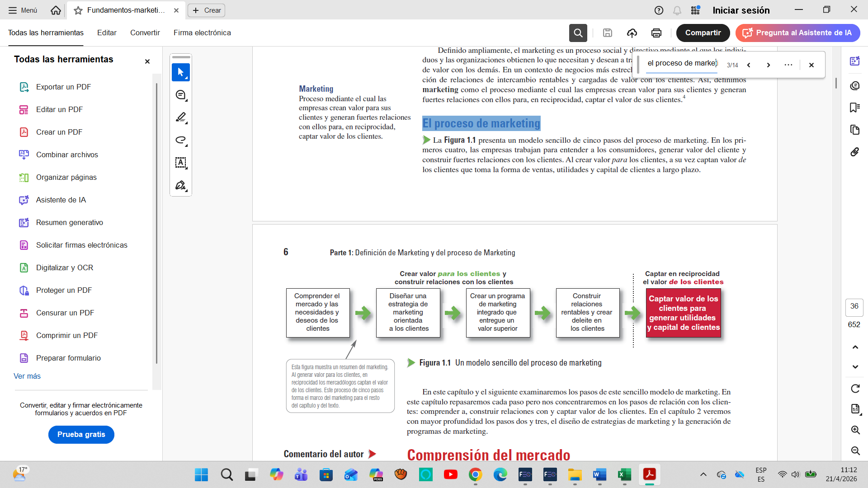Open AI assistant panel in right rail
The height and width of the screenshot is (488, 868).
[x=854, y=61]
